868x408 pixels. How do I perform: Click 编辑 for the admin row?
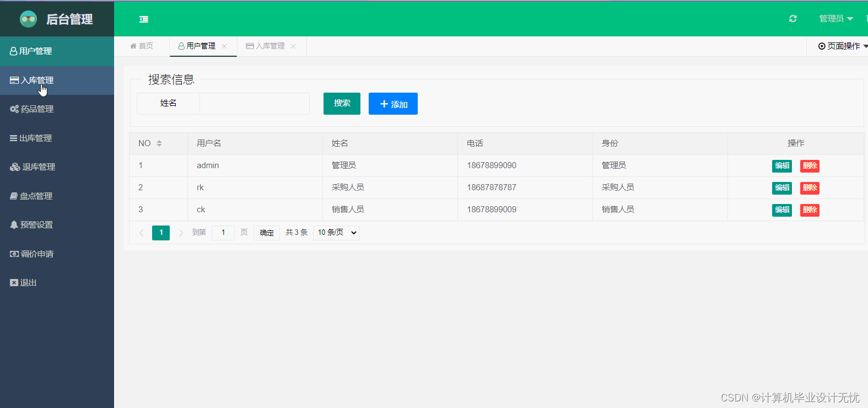click(x=782, y=166)
